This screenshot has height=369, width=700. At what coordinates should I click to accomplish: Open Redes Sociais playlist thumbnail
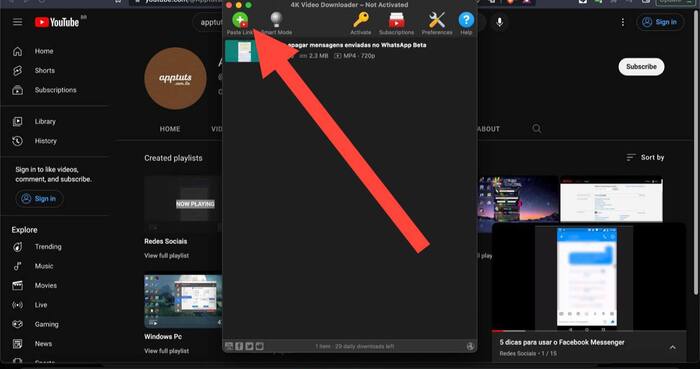coord(183,204)
